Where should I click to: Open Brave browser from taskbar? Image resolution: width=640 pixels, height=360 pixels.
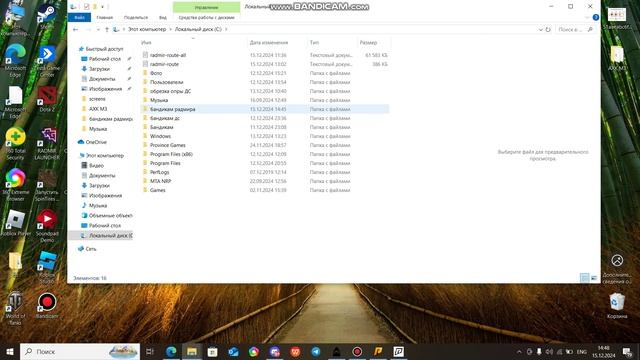[x=295, y=351]
